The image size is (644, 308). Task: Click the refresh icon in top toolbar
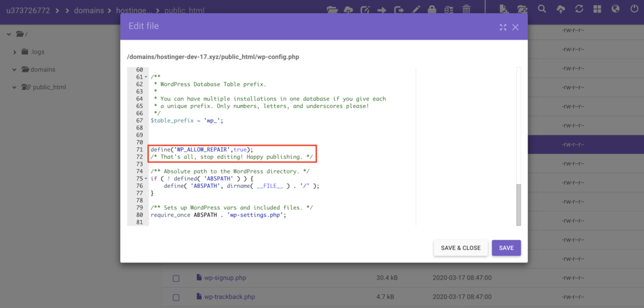click(579, 9)
